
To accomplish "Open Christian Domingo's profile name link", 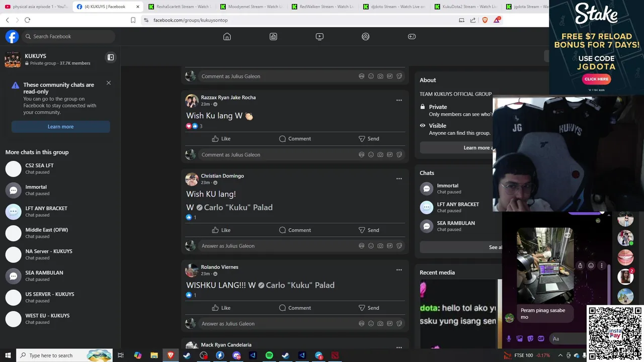I will pos(222,176).
